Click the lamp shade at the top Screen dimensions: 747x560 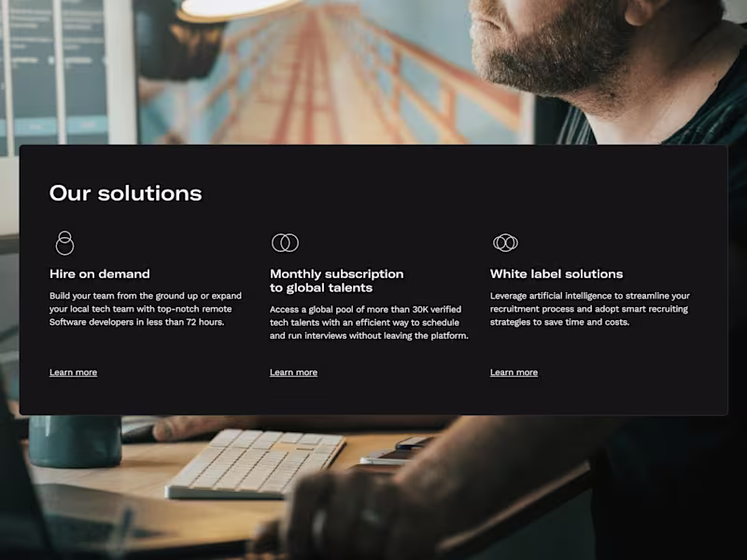point(238,8)
